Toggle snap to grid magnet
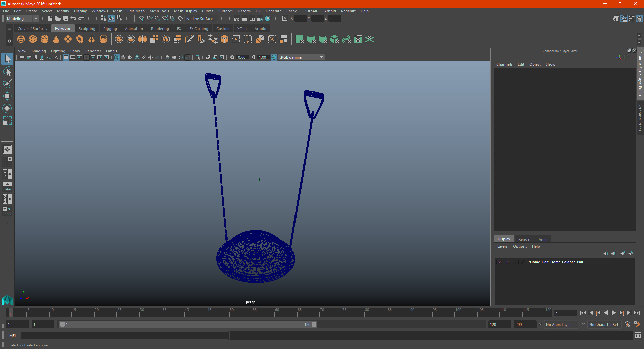 (142, 19)
